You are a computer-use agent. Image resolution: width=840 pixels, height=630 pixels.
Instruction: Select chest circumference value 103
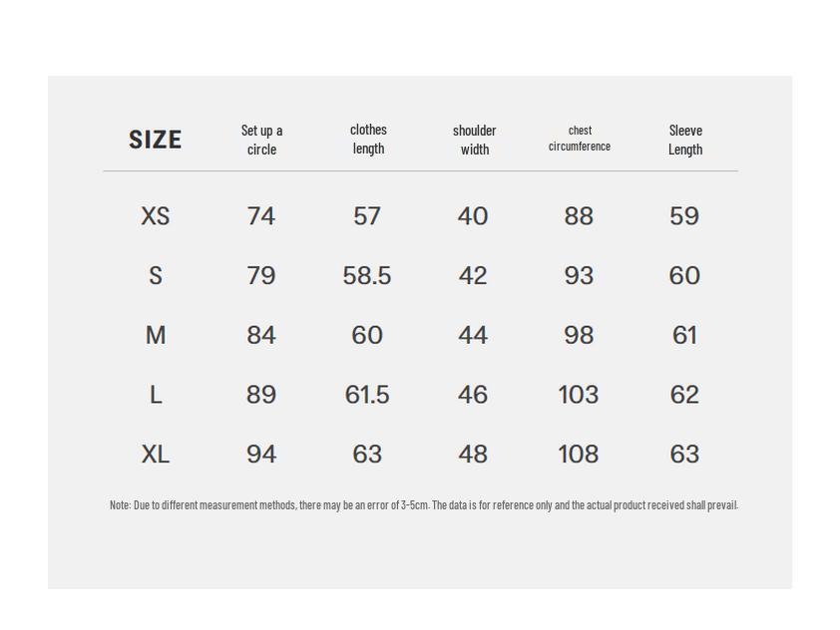[579, 395]
